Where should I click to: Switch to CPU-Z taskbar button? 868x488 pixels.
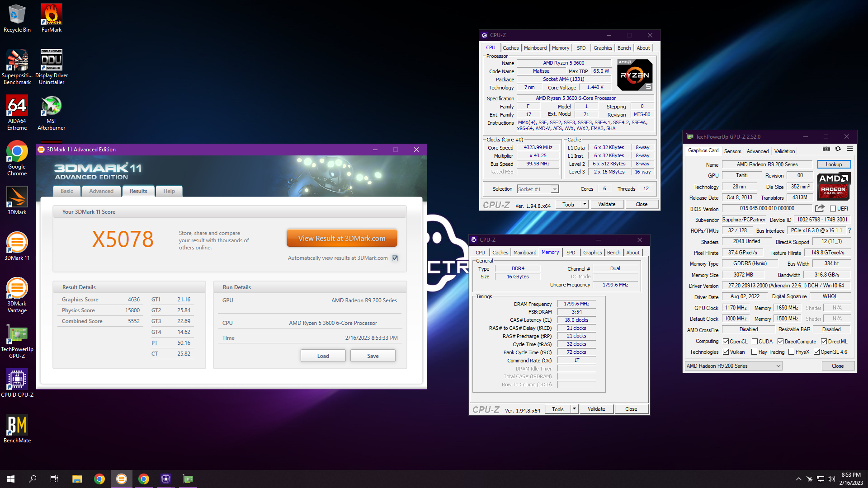click(x=166, y=479)
